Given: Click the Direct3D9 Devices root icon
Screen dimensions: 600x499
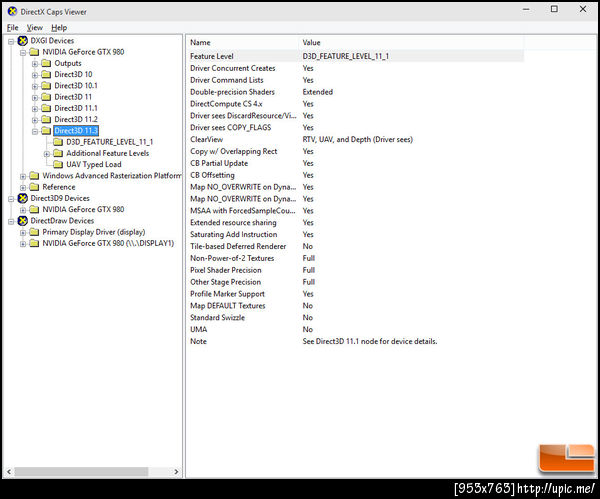Looking at the screenshot, I should coord(23,198).
